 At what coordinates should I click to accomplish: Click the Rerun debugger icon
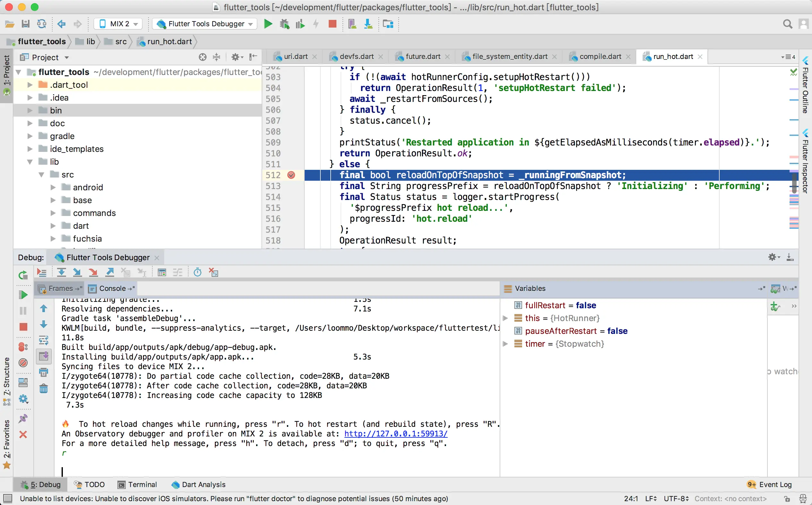(x=23, y=275)
